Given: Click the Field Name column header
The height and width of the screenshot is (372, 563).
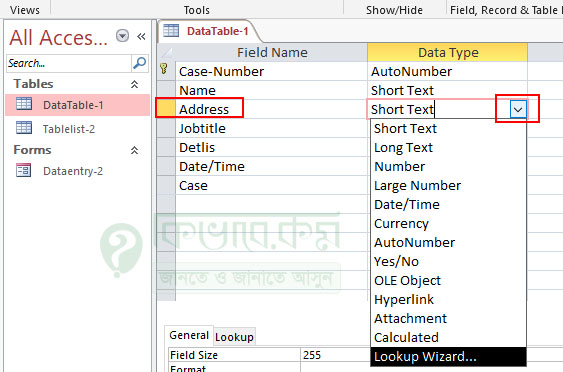Looking at the screenshot, I should [272, 52].
